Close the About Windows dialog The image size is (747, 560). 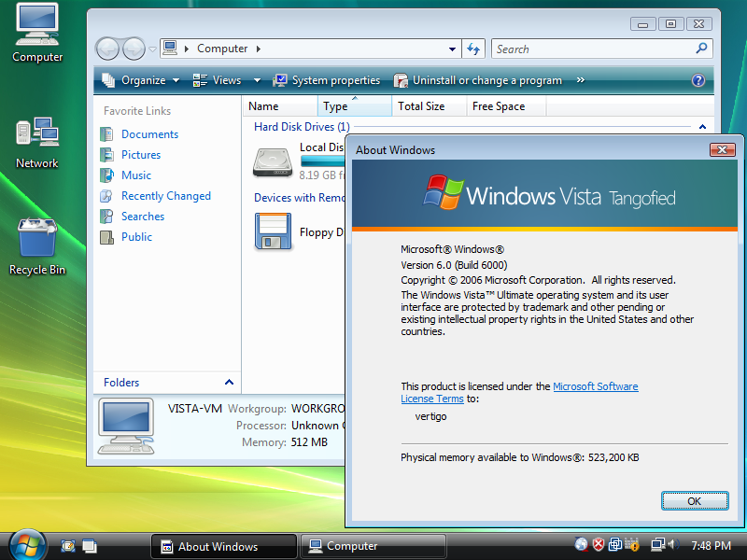pos(722,150)
